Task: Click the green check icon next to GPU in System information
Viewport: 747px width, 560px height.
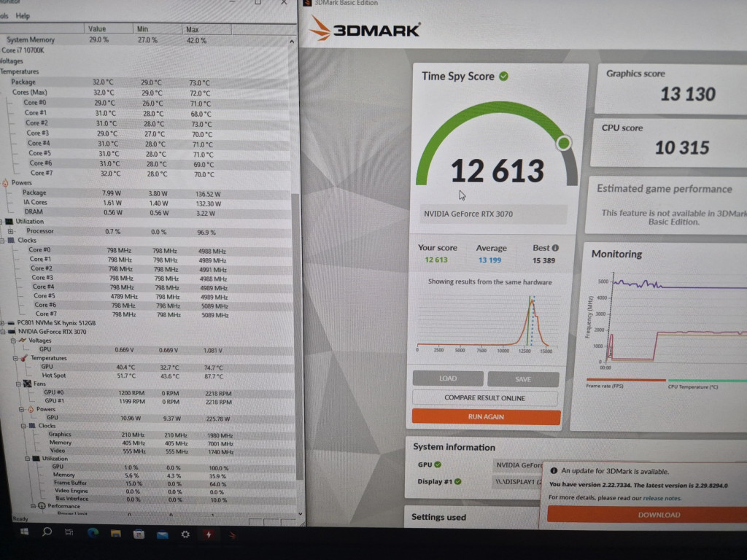Action: (438, 464)
